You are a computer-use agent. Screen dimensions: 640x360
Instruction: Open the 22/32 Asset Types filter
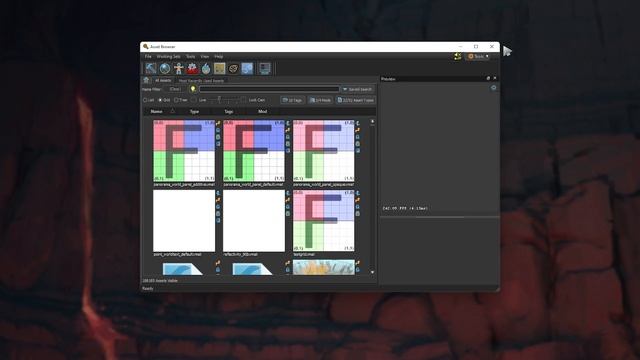[x=356, y=100]
